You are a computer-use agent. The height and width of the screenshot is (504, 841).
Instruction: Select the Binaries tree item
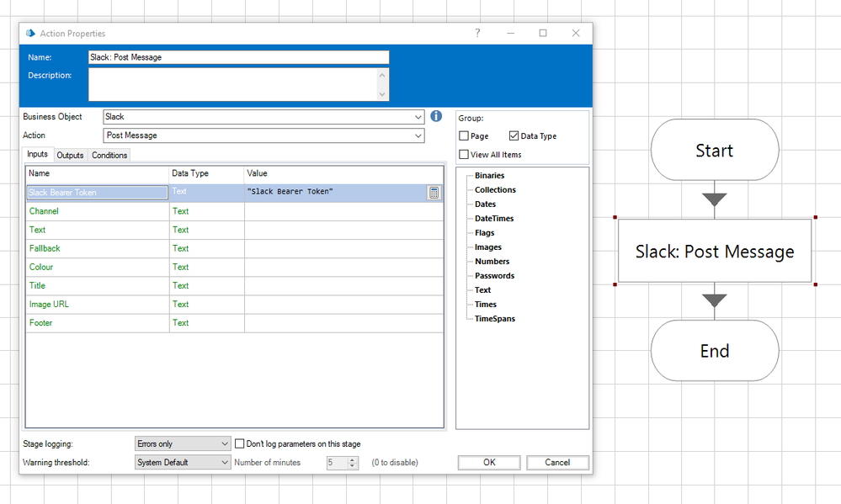click(489, 175)
